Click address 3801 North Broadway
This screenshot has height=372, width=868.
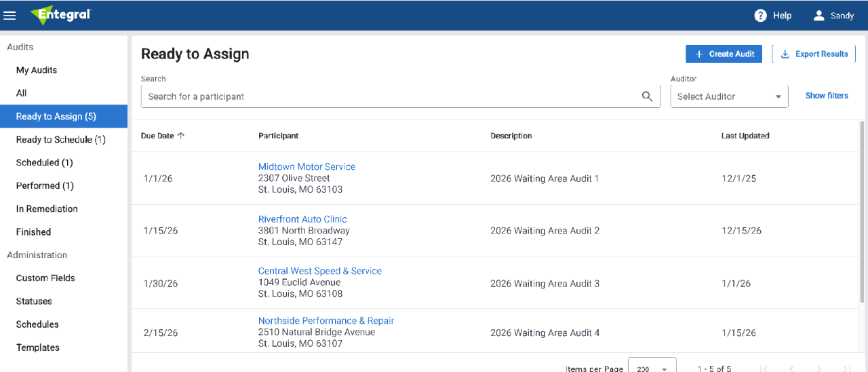304,231
